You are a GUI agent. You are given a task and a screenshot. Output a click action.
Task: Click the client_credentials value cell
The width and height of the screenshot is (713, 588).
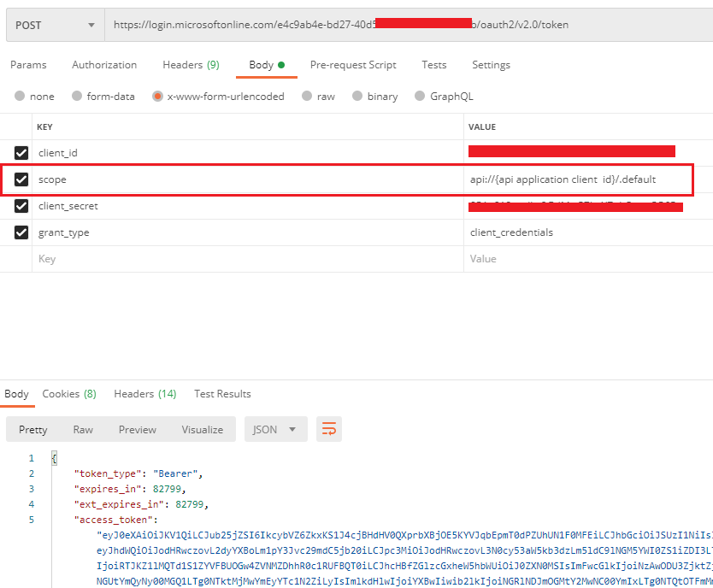pyautogui.click(x=588, y=232)
